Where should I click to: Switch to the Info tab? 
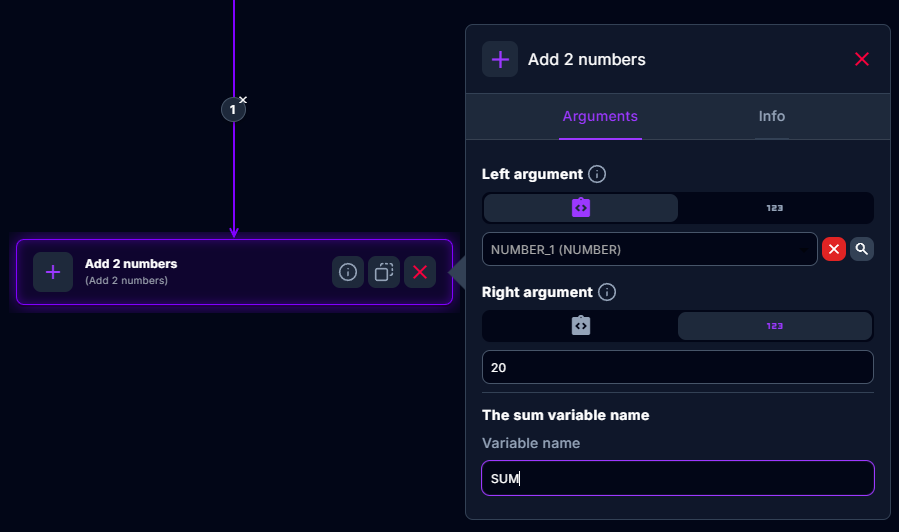click(x=772, y=116)
